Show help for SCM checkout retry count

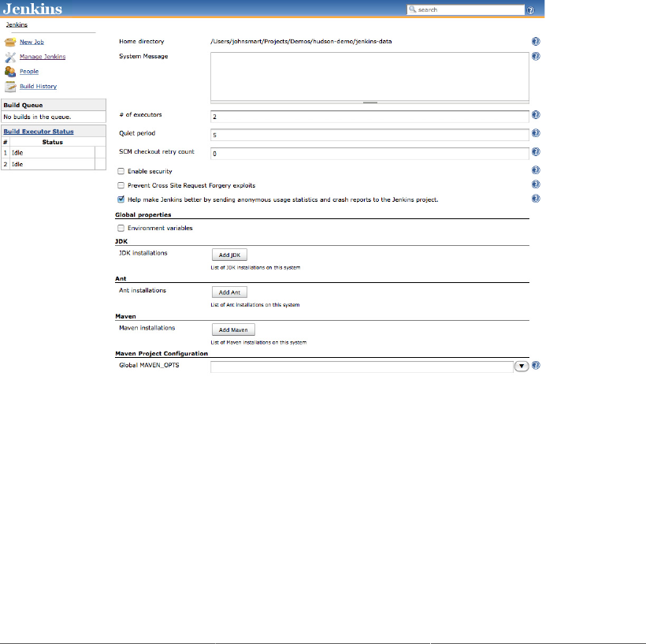(536, 151)
